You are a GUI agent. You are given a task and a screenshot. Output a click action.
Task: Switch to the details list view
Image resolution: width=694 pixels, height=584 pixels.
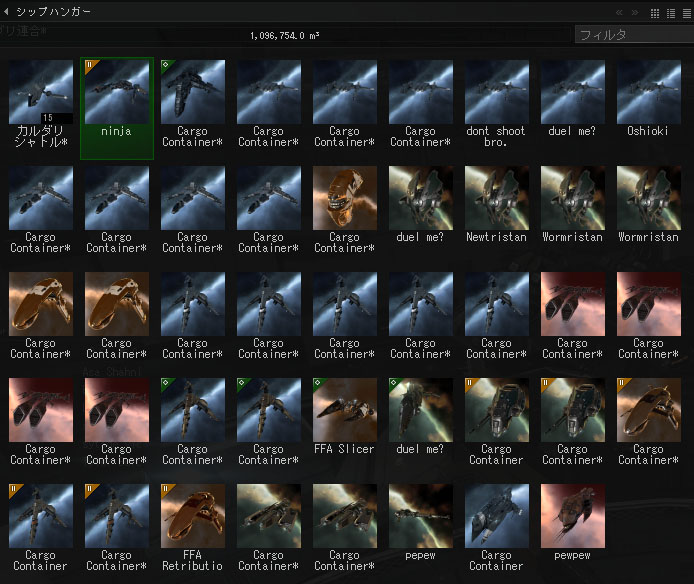[671, 13]
